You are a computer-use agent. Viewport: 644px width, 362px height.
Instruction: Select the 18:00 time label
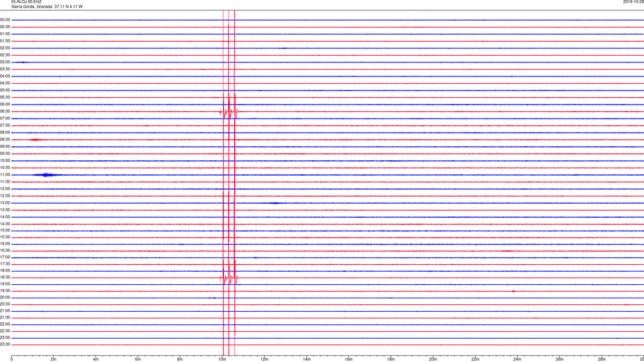click(x=5, y=271)
